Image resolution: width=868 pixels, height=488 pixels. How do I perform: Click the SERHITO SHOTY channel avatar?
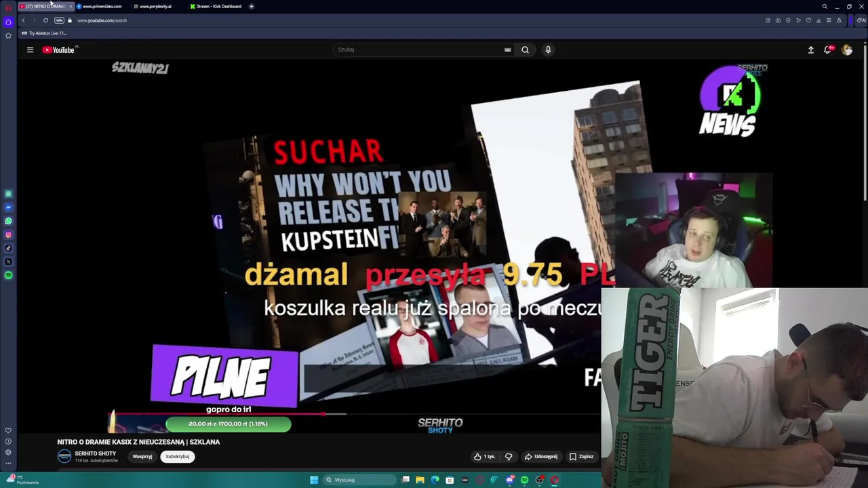tap(64, 456)
